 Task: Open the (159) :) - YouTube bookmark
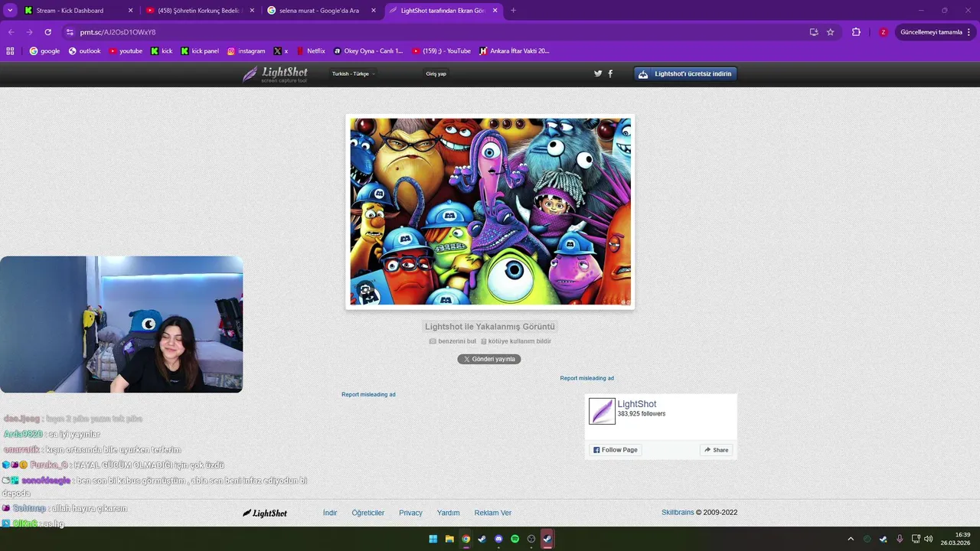442,51
